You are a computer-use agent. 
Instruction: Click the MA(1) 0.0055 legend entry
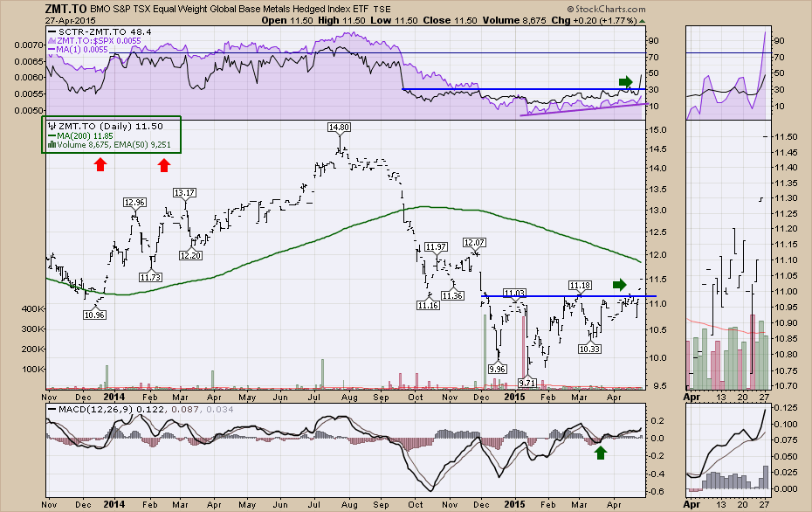click(82, 50)
